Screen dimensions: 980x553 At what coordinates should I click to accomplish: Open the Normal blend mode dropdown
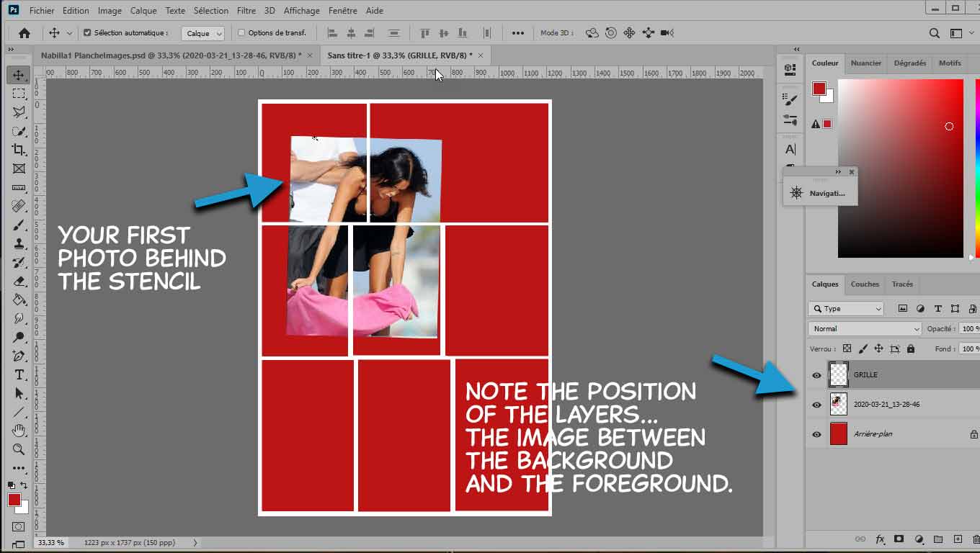865,329
